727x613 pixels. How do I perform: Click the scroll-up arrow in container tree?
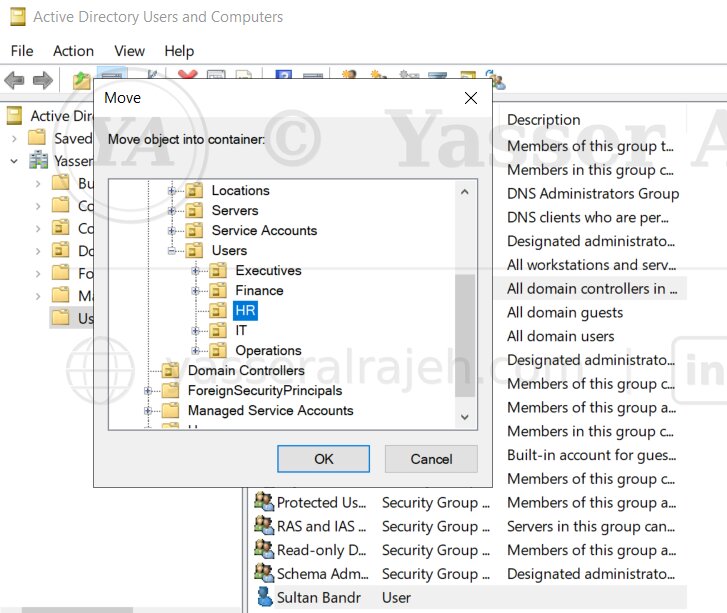tap(465, 192)
